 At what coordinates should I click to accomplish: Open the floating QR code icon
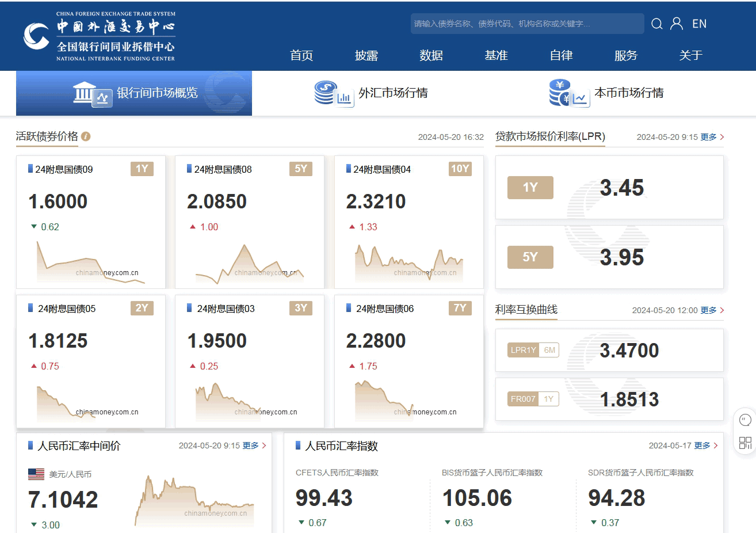[745, 443]
